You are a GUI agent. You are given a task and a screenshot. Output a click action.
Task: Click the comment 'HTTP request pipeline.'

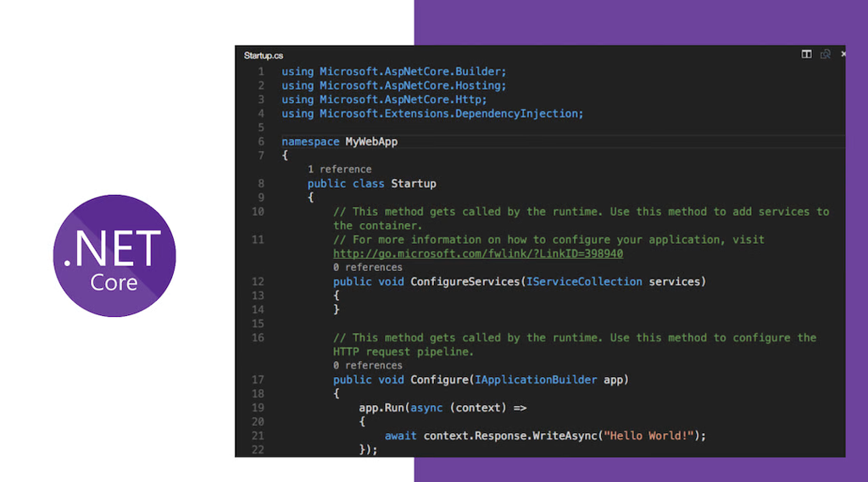tap(403, 352)
